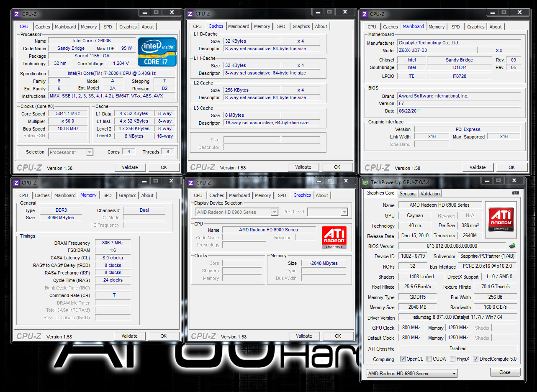Toggle the PhysX checkbox
This screenshot has width=537, height=392.
click(x=452, y=359)
